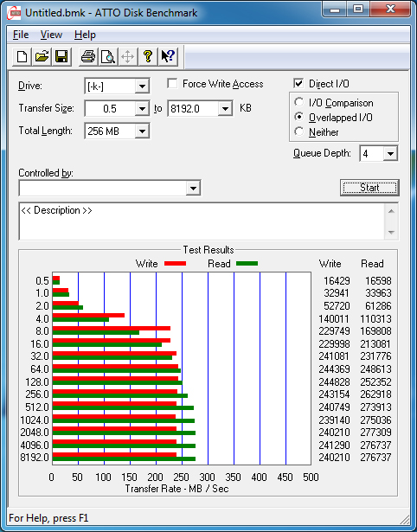The height and width of the screenshot is (532, 417).
Task: Activate the context help arrow-question icon
Action: 168,57
